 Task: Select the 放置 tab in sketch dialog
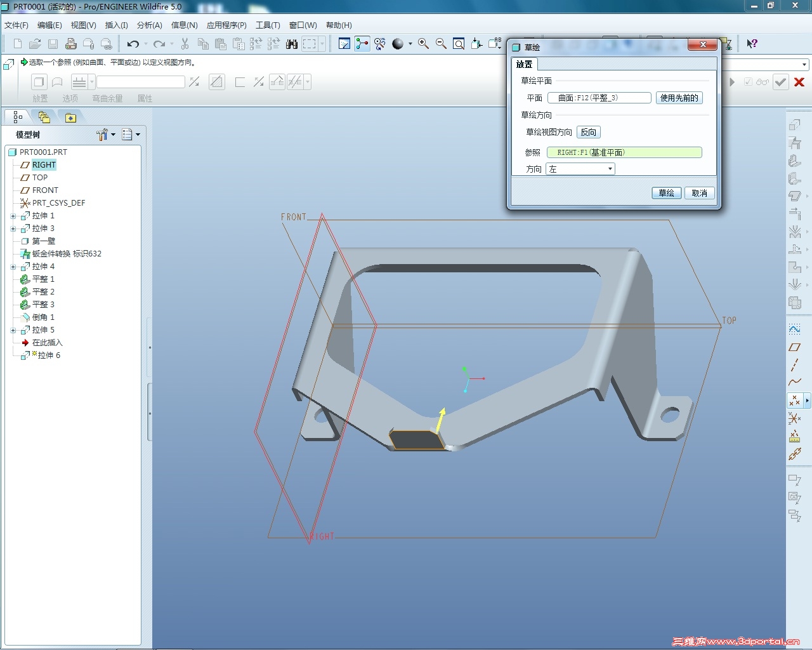(x=524, y=64)
